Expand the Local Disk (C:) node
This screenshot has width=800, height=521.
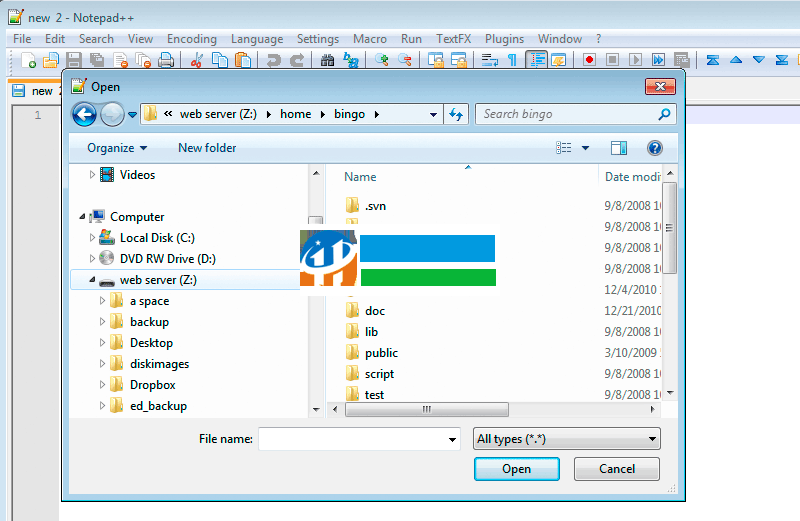click(92, 237)
